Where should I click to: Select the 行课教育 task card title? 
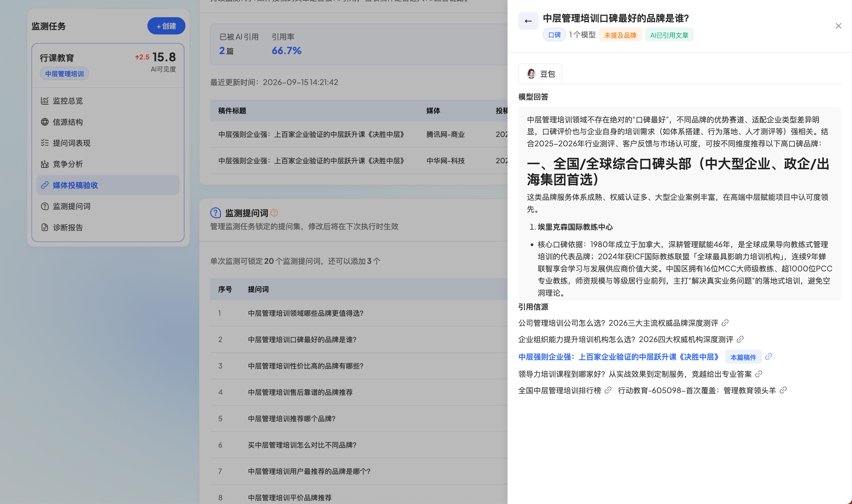(57, 58)
